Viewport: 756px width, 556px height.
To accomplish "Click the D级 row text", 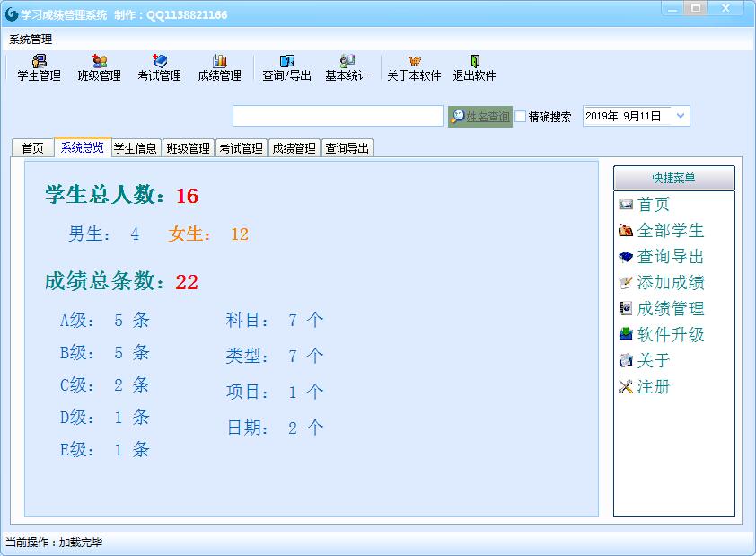I will [105, 417].
